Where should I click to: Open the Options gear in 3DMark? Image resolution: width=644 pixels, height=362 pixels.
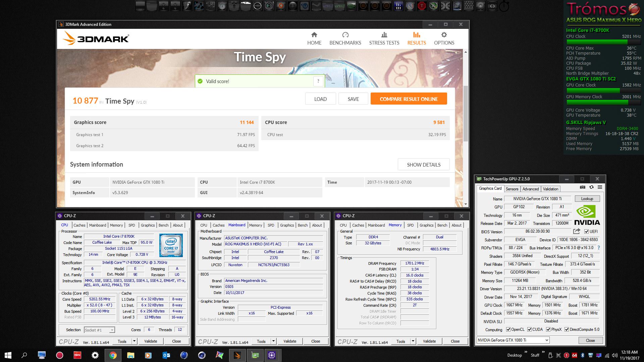pos(444,35)
